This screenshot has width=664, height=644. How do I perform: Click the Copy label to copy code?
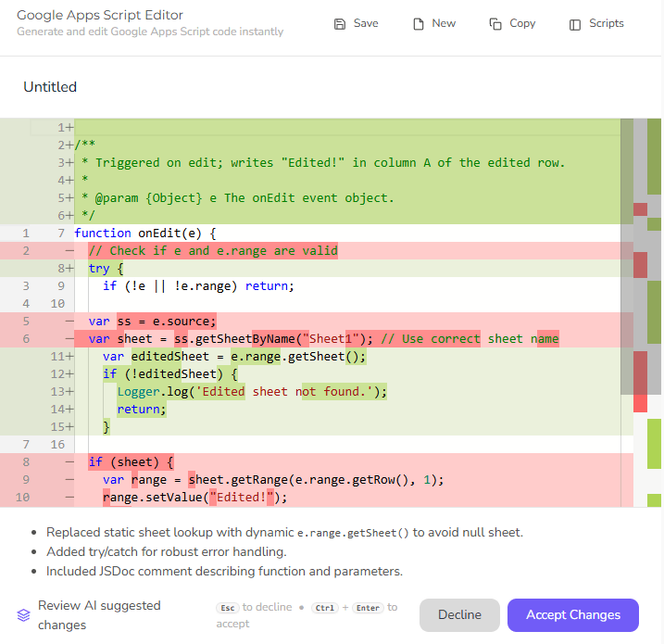coord(522,23)
